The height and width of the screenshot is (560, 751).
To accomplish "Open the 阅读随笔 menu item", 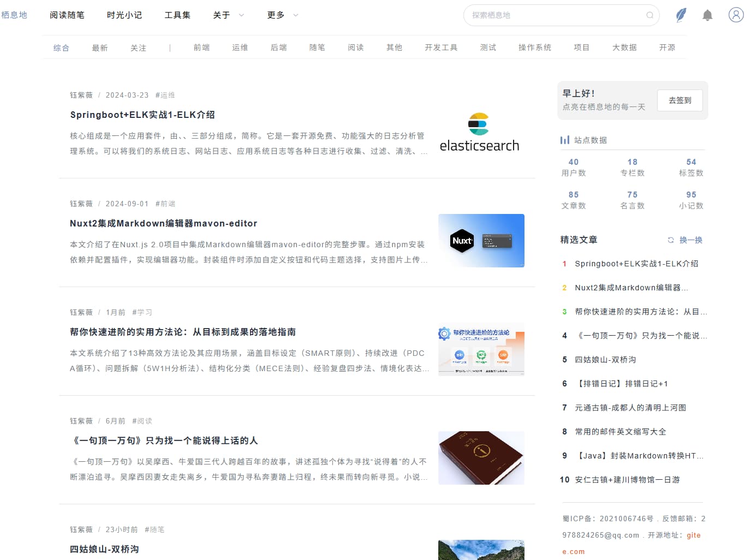I will [67, 15].
